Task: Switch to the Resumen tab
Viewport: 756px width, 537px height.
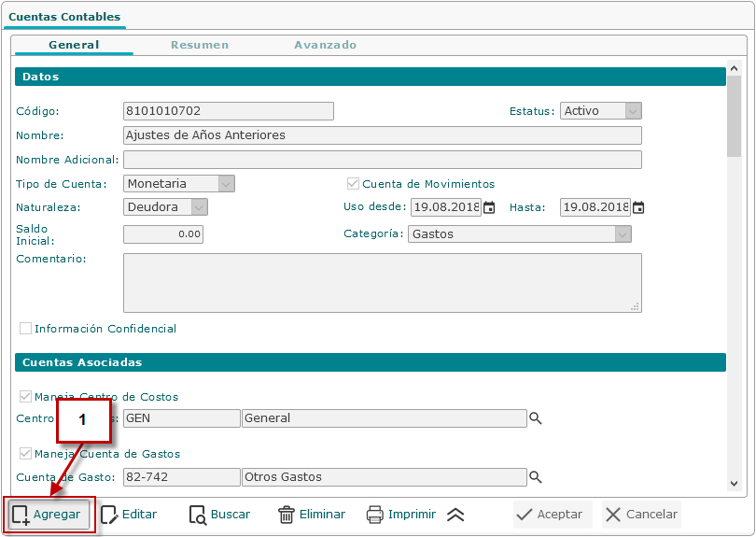Action: click(200, 45)
